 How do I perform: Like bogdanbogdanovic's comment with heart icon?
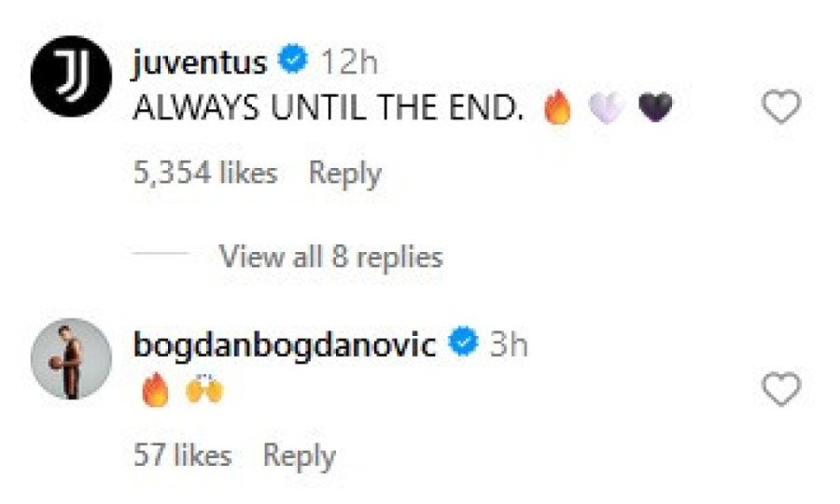click(x=781, y=390)
